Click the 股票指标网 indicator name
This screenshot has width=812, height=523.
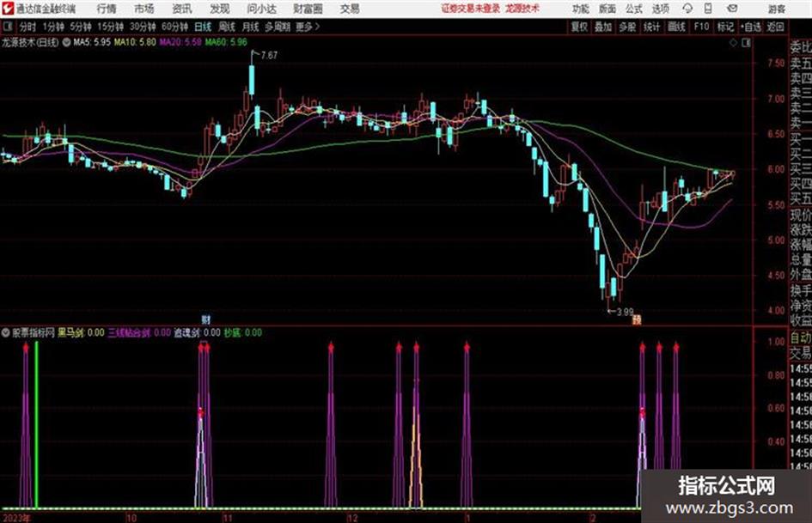34,332
